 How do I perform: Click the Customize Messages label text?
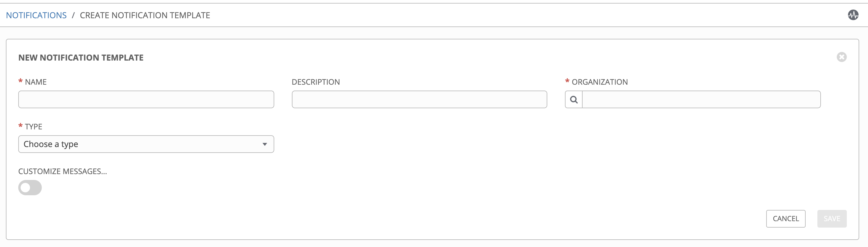[62, 172]
